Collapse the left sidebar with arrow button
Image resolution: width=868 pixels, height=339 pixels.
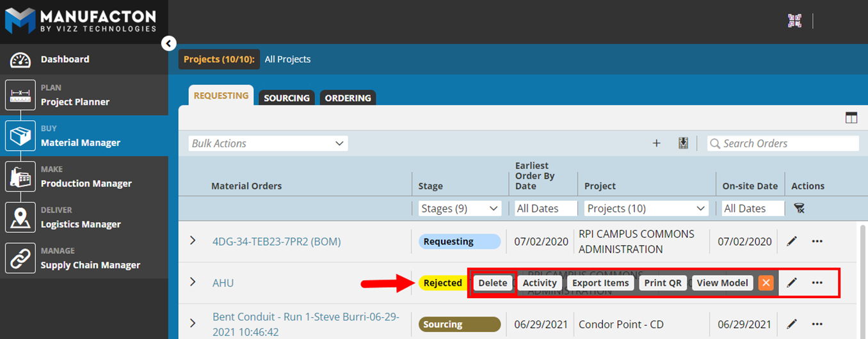pyautogui.click(x=168, y=43)
